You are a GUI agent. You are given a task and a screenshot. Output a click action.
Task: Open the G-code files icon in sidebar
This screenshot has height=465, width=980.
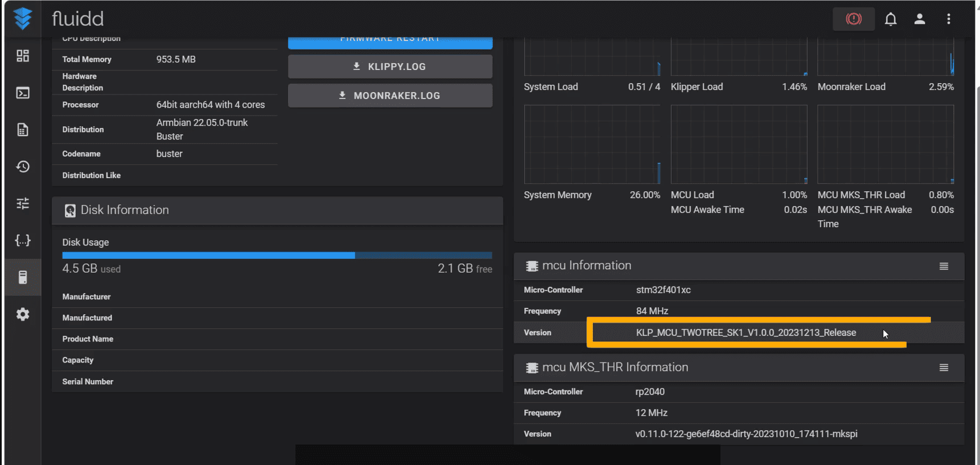[23, 130]
